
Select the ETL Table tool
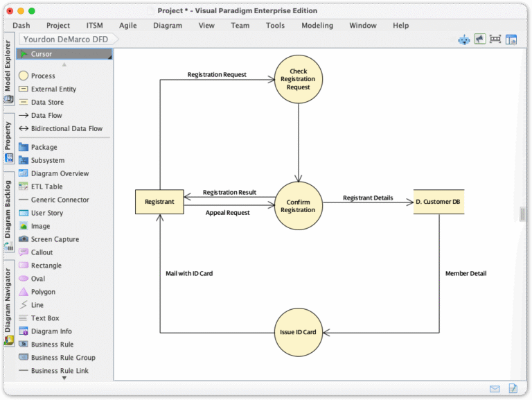[64, 186]
